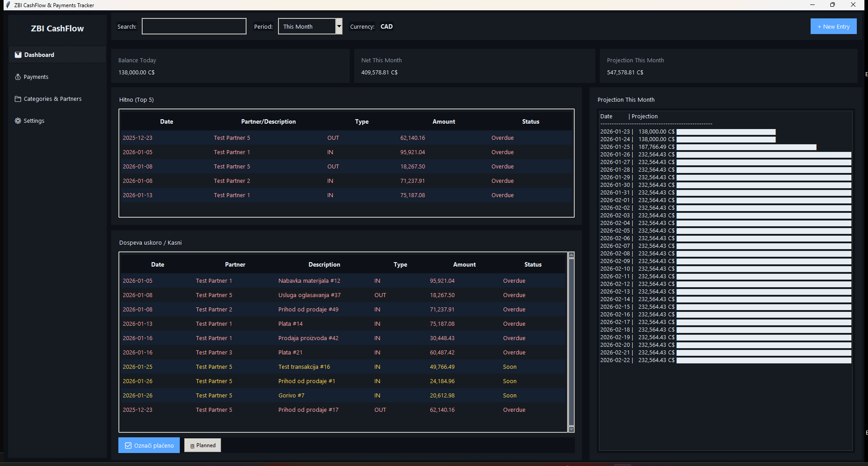Open the Dashboard menu item
868x466 pixels.
point(57,55)
